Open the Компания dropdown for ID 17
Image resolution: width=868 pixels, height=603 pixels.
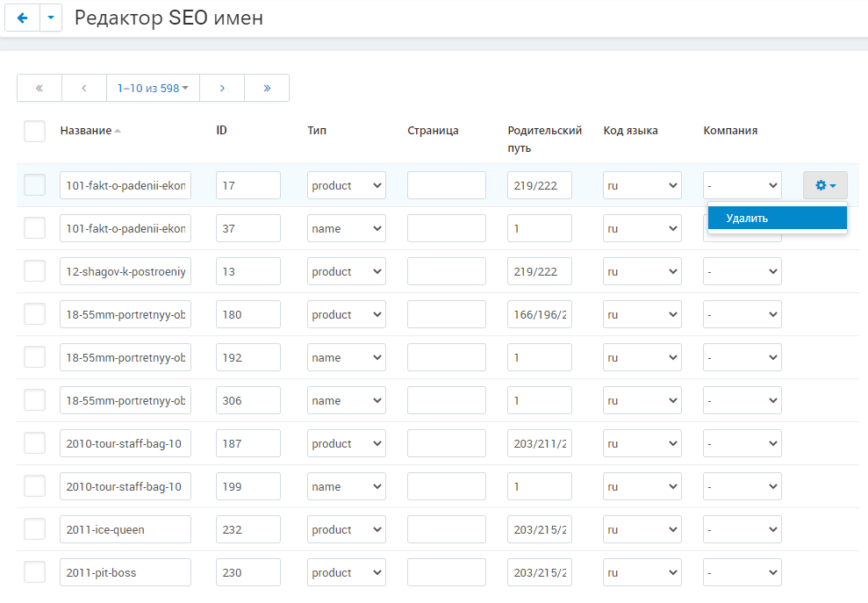(742, 185)
